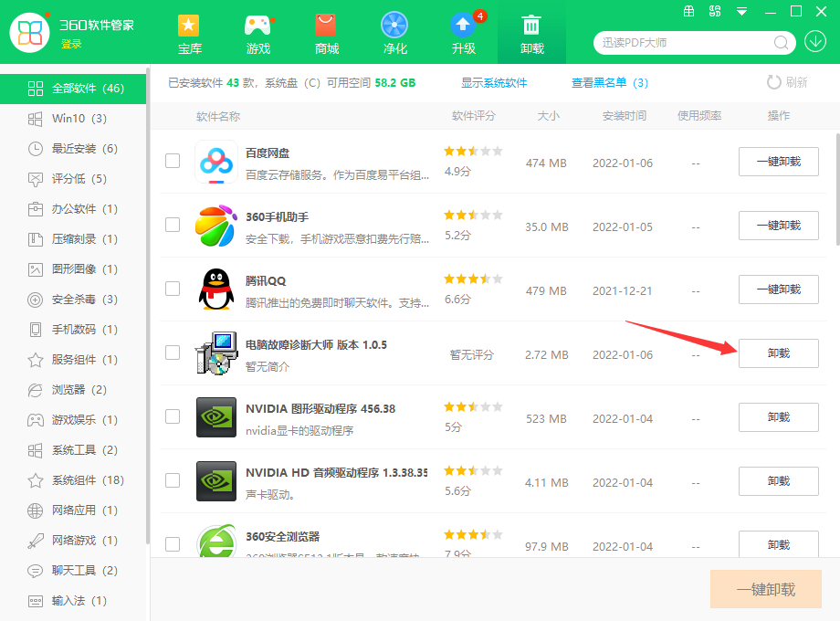Click the 360安全浏览器 app icon
The height and width of the screenshot is (621, 840).
pos(215,541)
